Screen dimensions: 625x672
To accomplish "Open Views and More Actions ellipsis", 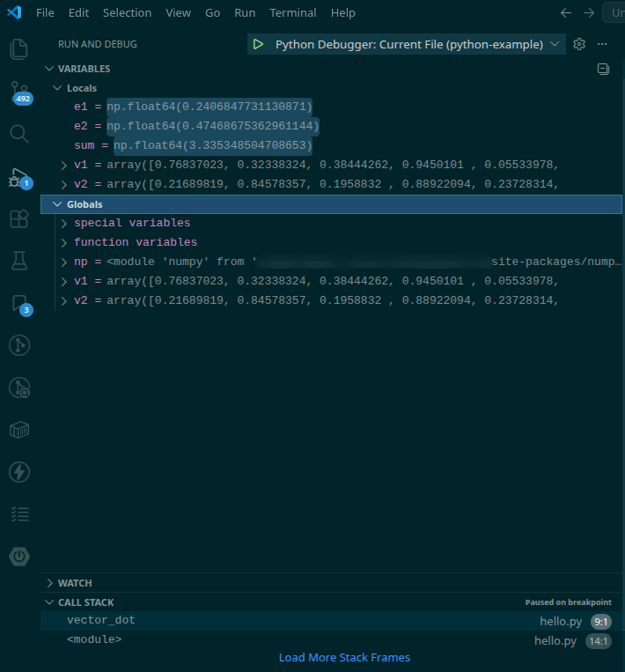I will point(602,44).
